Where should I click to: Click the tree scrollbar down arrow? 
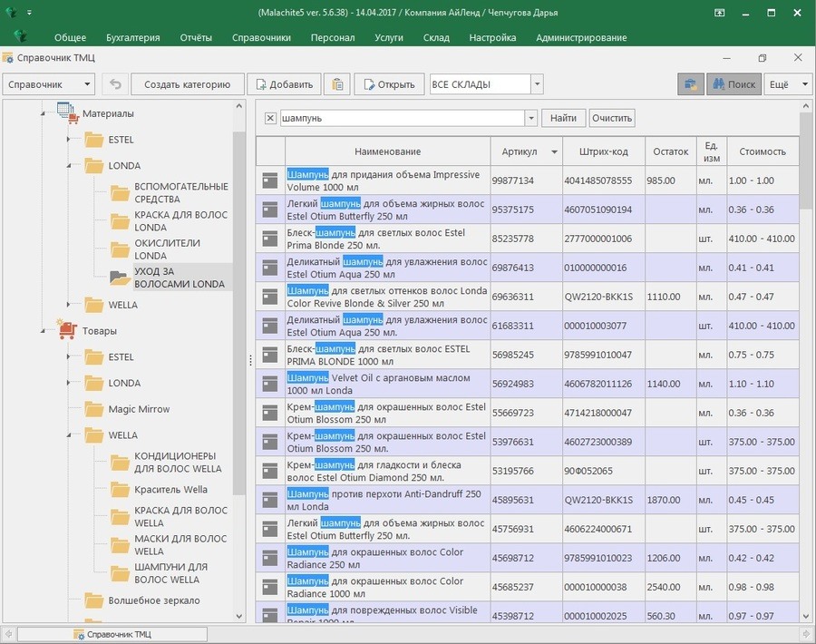[238, 616]
